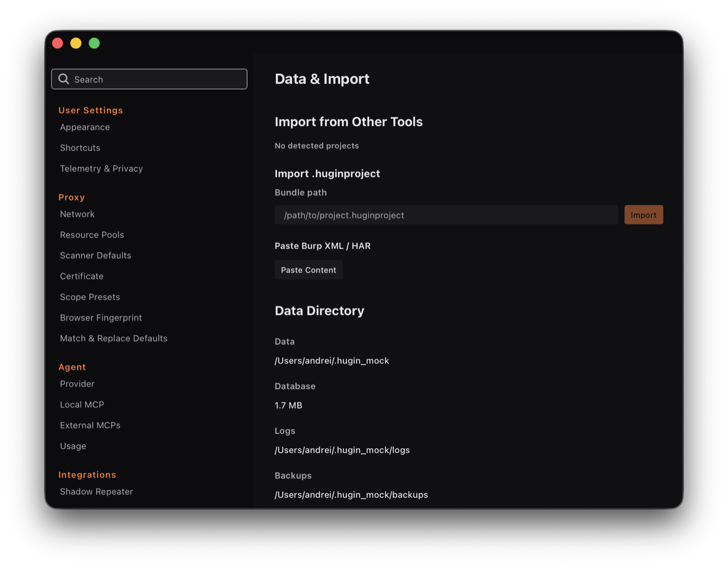Click the Import .huginproject heading
The image size is (728, 568).
pyautogui.click(x=327, y=174)
